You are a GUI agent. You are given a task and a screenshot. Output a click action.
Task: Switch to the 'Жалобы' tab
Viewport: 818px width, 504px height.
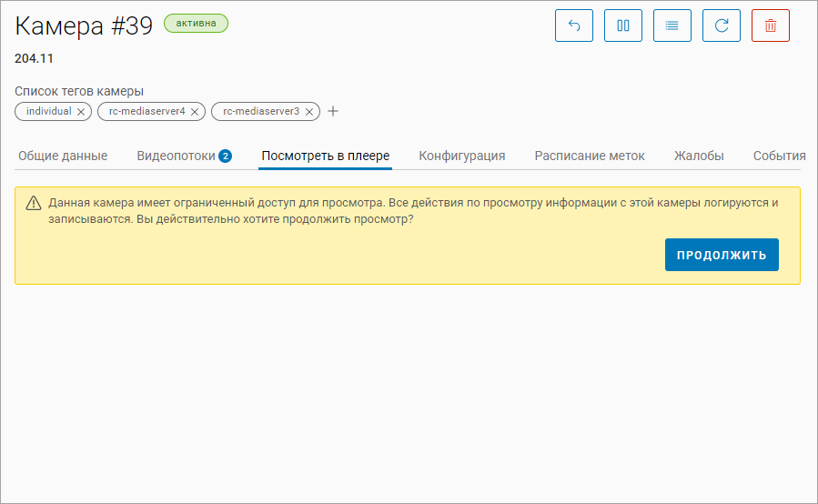point(699,156)
